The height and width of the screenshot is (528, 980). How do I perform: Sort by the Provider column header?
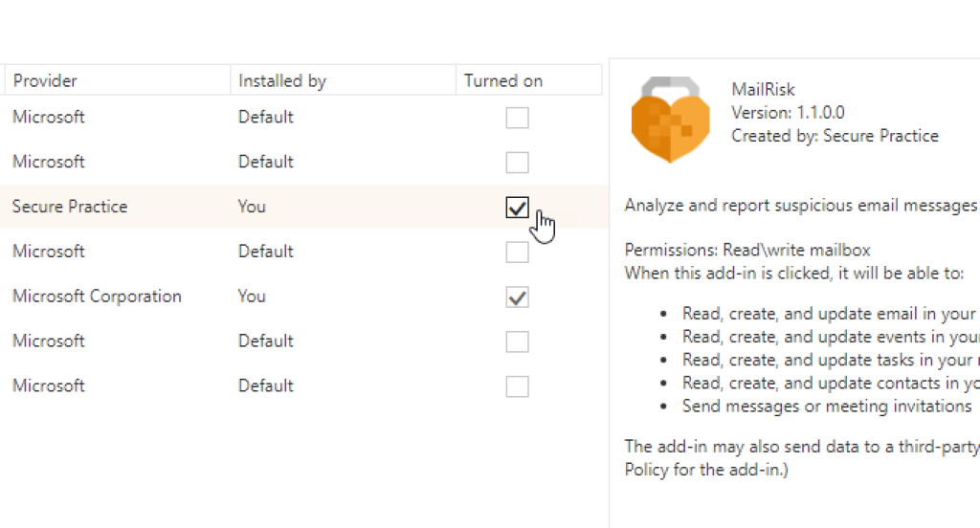(x=45, y=81)
